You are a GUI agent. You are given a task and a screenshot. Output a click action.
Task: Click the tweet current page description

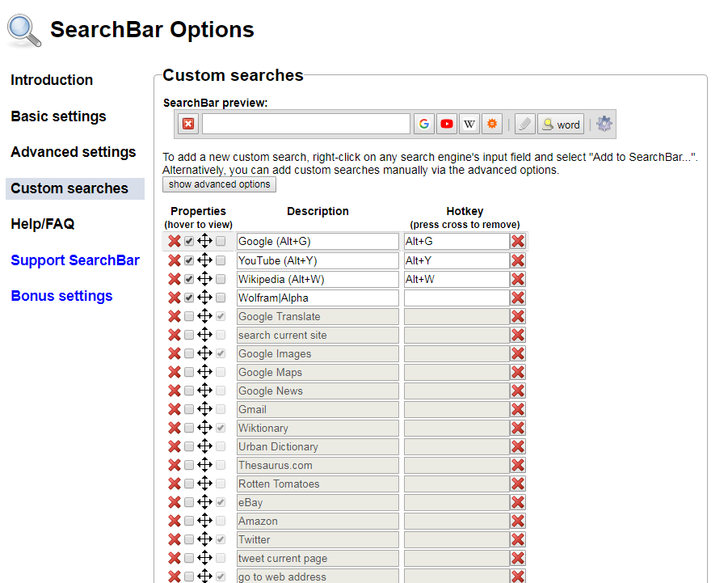click(318, 558)
